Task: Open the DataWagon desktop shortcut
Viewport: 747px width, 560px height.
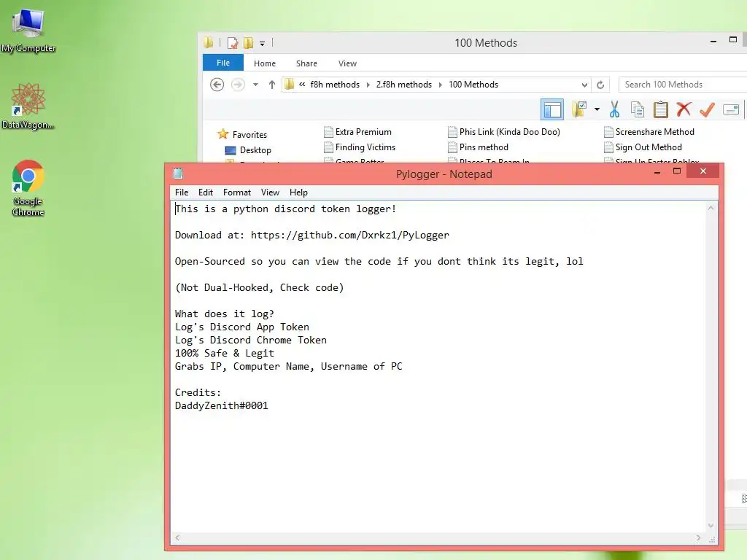Action: point(28,106)
